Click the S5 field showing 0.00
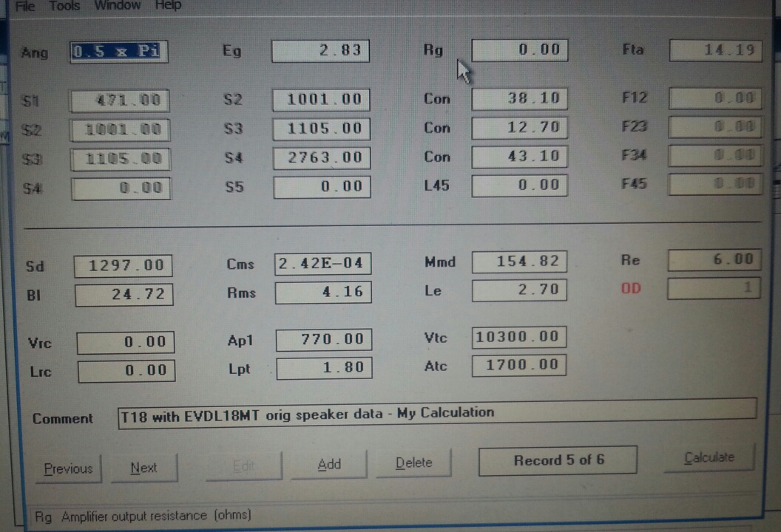The image size is (781, 532). (x=322, y=187)
